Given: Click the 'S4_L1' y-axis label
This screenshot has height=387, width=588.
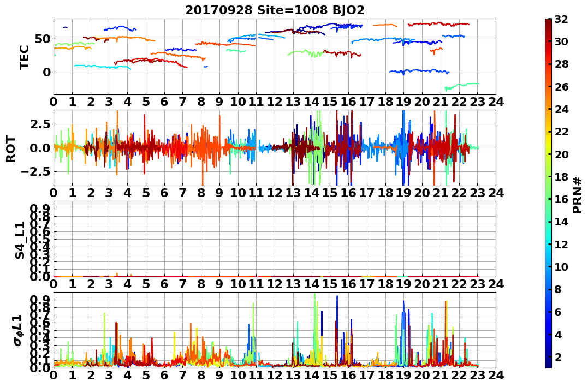Looking at the screenshot, I should (x=20, y=240).
